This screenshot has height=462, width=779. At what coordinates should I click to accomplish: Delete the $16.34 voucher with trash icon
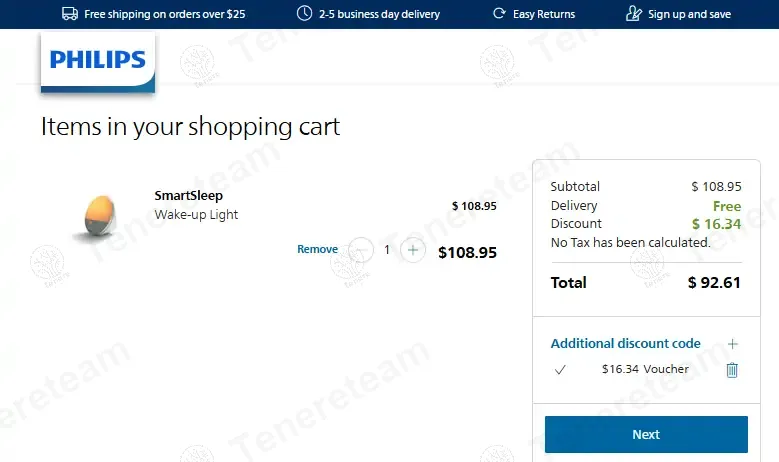[x=732, y=370]
